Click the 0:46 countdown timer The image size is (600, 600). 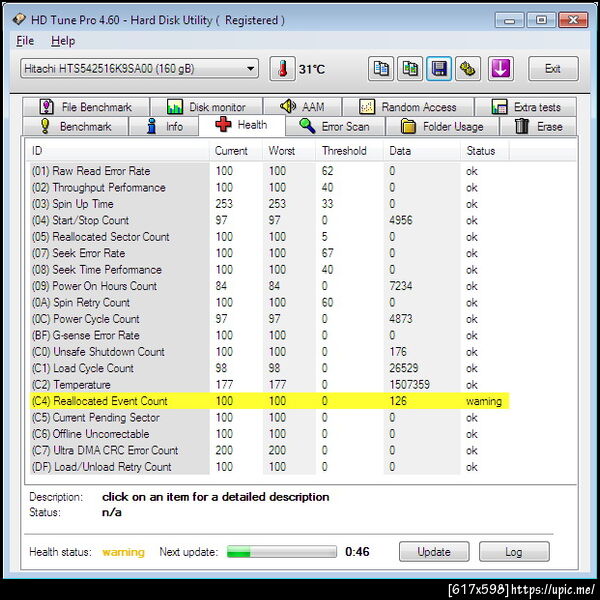click(x=357, y=552)
